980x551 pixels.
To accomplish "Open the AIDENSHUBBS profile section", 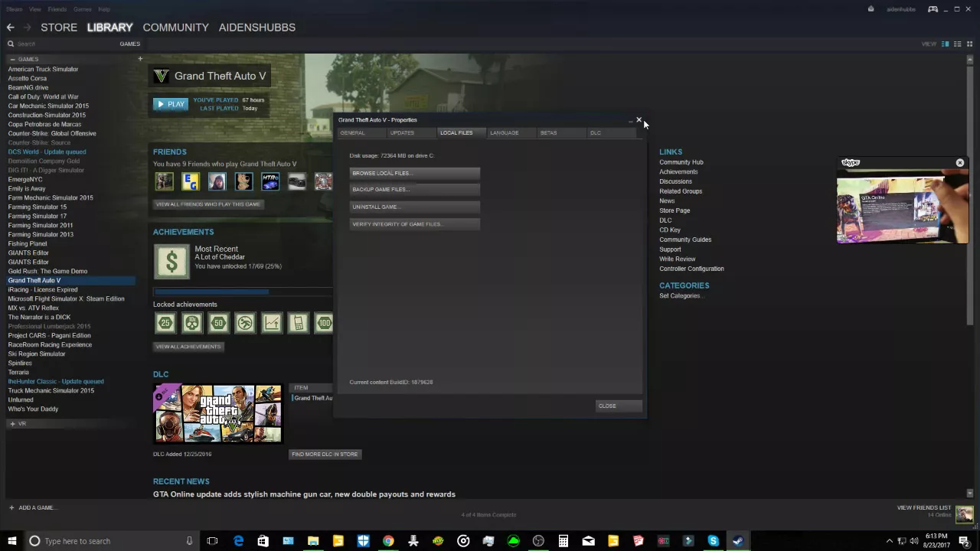I will [257, 28].
